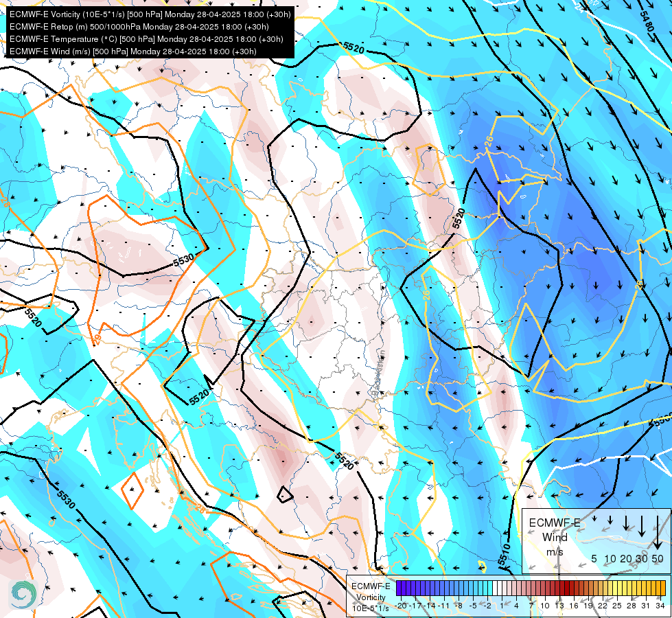
Task: Click the 25 tick on vorticity scale
Action: 616,606
